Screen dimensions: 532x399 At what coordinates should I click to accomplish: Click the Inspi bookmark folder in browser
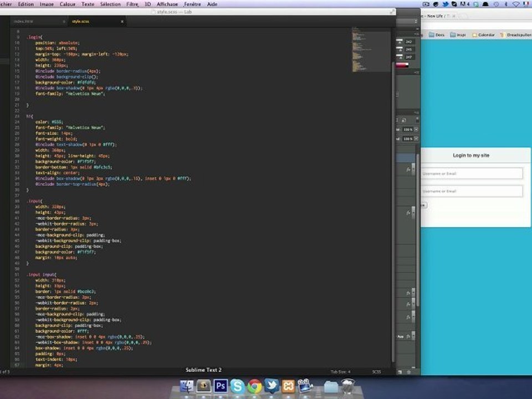[458, 34]
